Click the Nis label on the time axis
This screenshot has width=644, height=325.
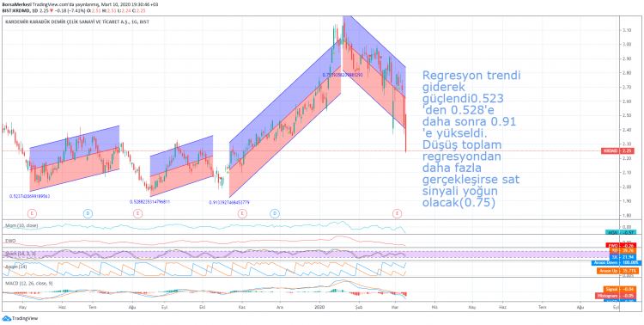coord(434,307)
